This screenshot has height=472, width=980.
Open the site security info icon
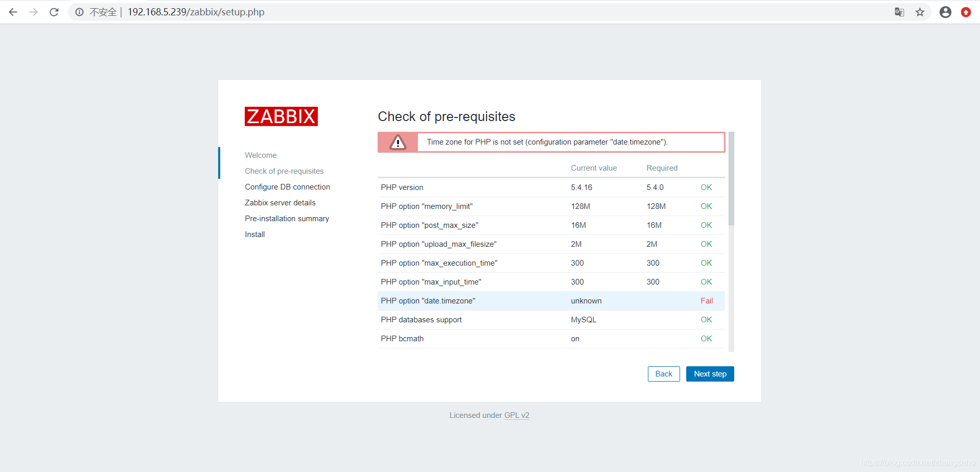click(80, 12)
